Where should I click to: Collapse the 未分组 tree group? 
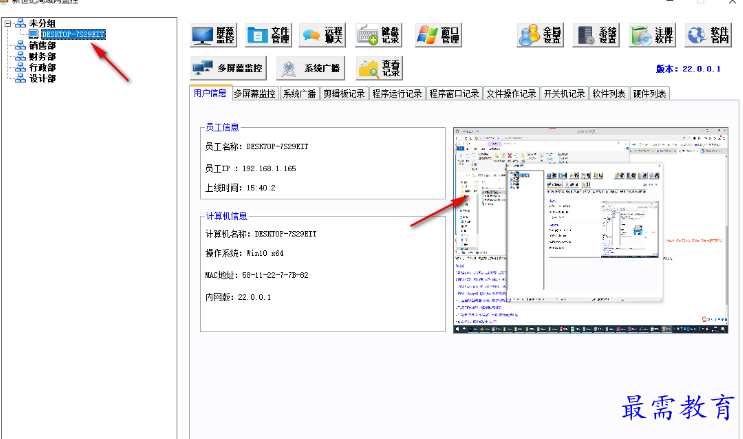point(7,22)
